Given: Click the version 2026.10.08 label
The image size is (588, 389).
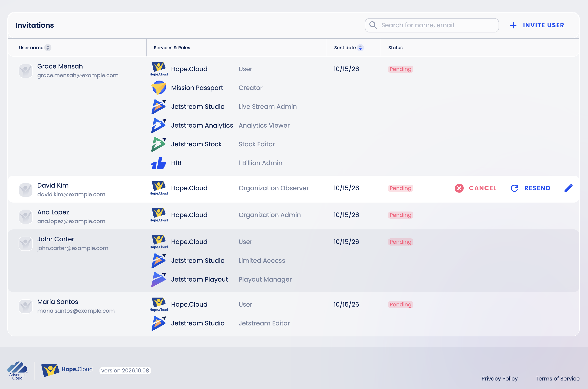Looking at the screenshot, I should (x=125, y=370).
